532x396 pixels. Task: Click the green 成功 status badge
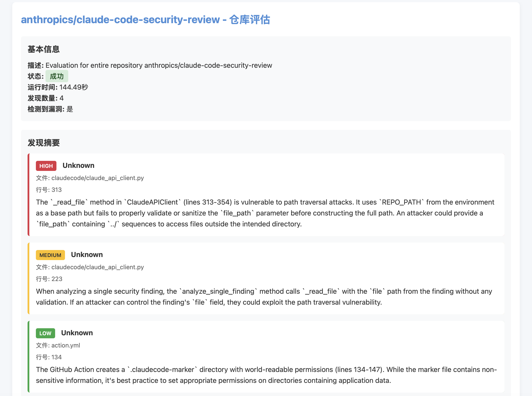tap(57, 76)
